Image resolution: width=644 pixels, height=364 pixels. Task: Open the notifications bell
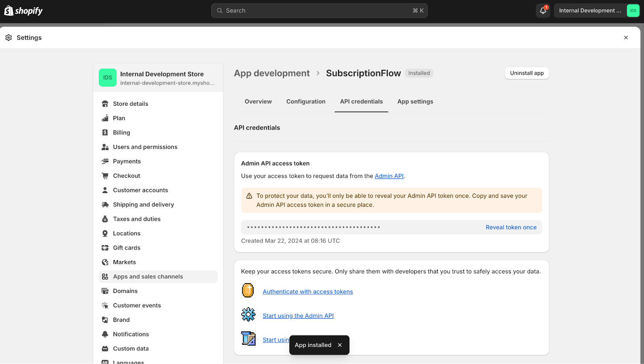(543, 11)
